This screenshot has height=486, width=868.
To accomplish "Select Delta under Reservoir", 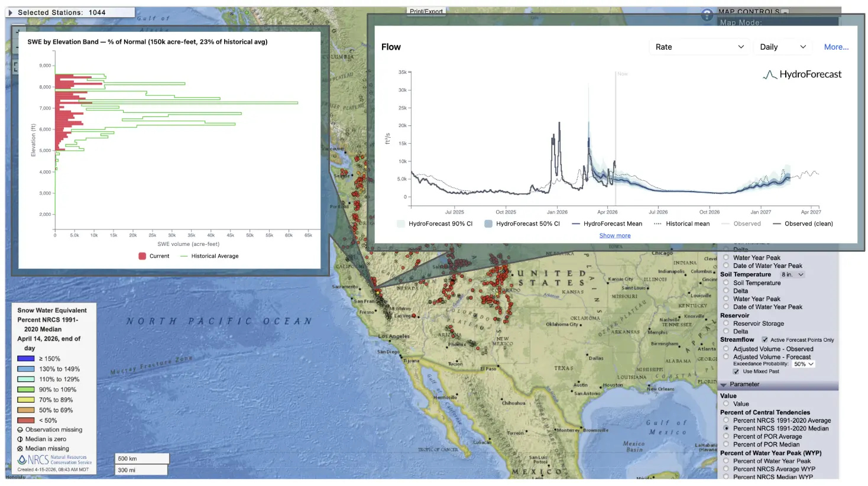I will click(x=726, y=332).
